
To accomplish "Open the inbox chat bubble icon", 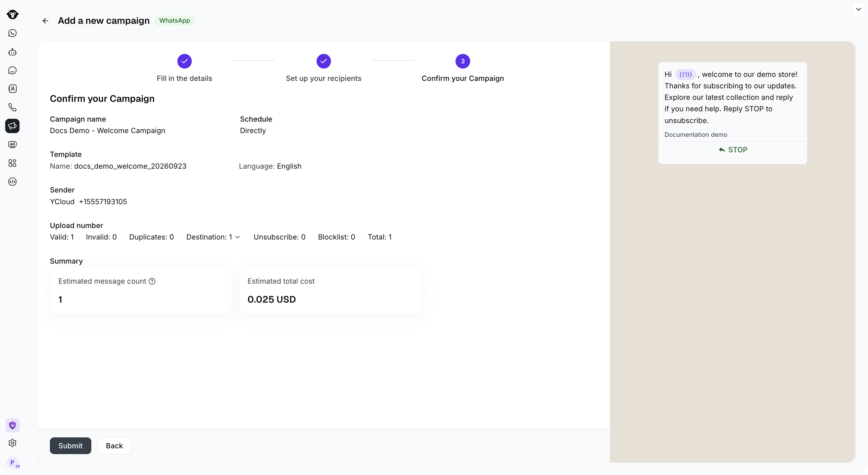I will pos(12,70).
